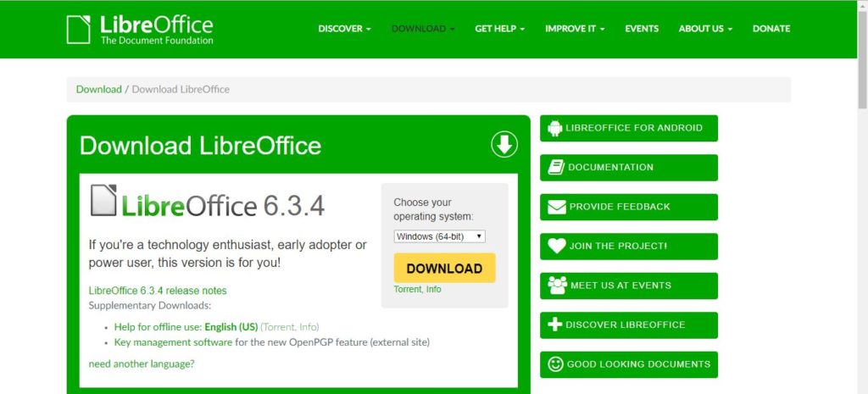Click Help for offline use: English (US) link
868x394 pixels.
[186, 327]
